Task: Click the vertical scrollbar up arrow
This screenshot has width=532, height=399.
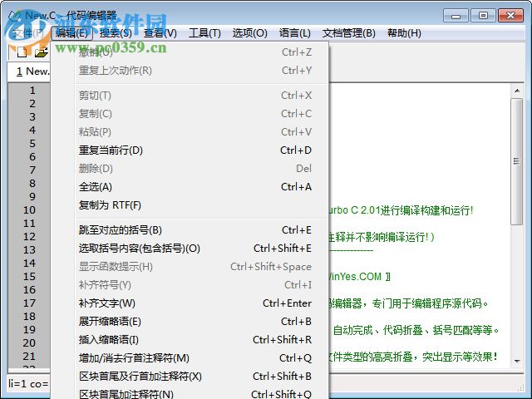Action: [517, 91]
